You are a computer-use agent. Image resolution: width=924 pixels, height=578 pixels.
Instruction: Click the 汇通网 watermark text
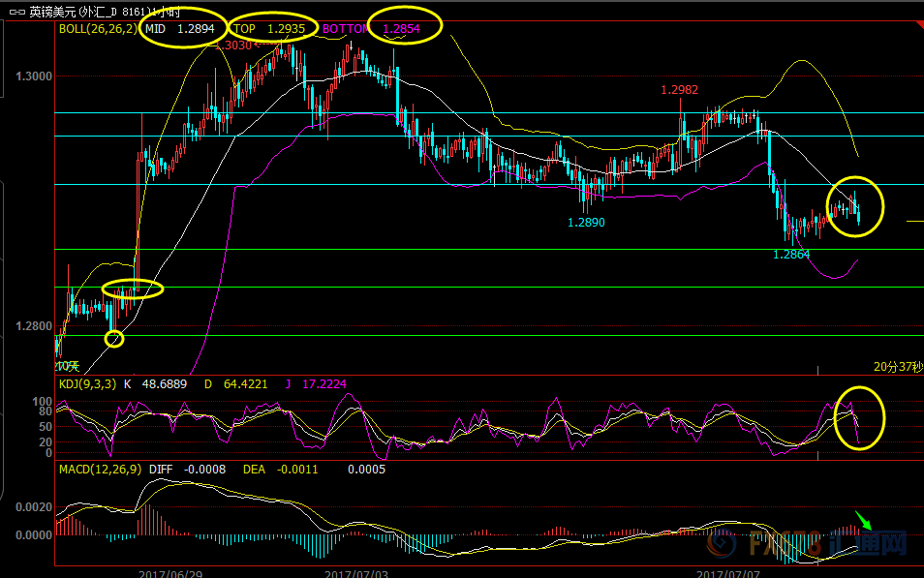pos(868,543)
